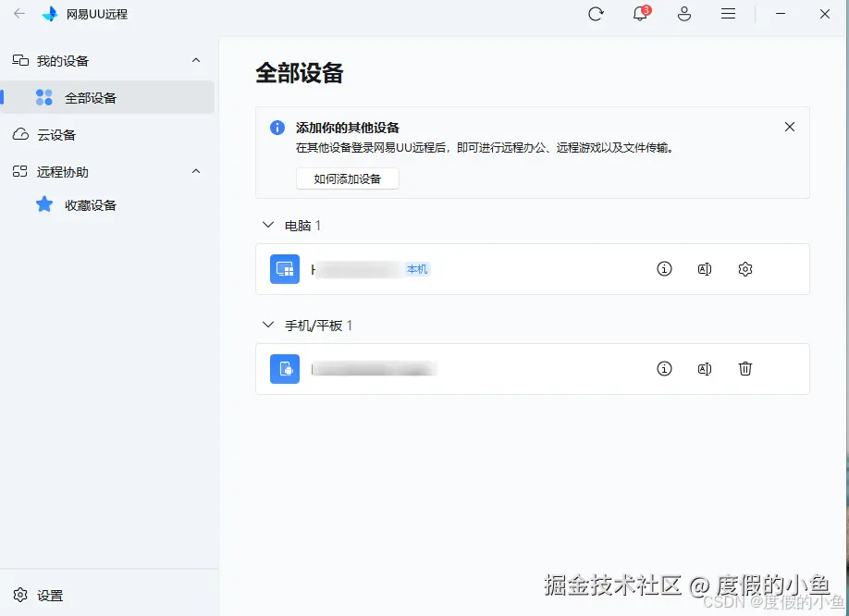The image size is (849, 616).
Task: View info of the phone device
Action: [x=664, y=368]
